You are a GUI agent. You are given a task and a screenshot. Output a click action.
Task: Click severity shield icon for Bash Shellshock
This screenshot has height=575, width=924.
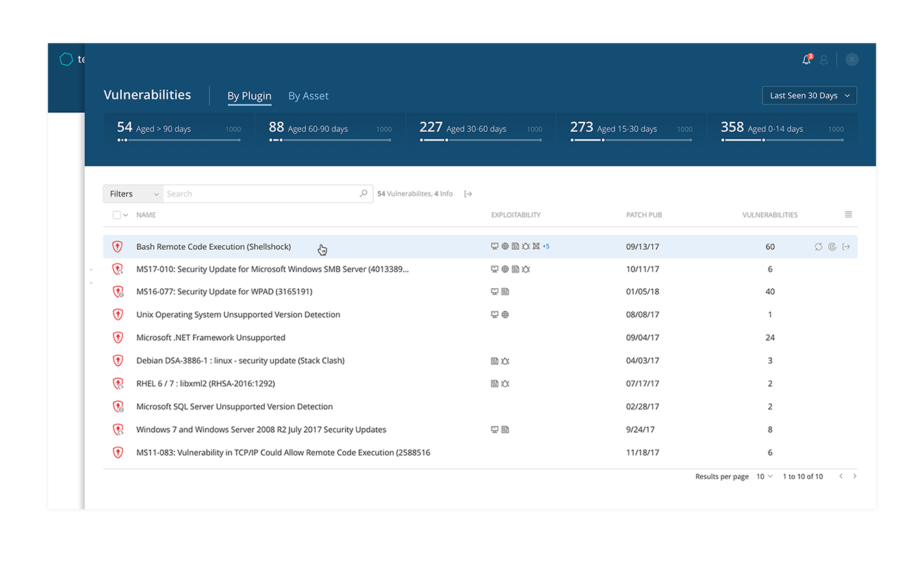pos(118,247)
